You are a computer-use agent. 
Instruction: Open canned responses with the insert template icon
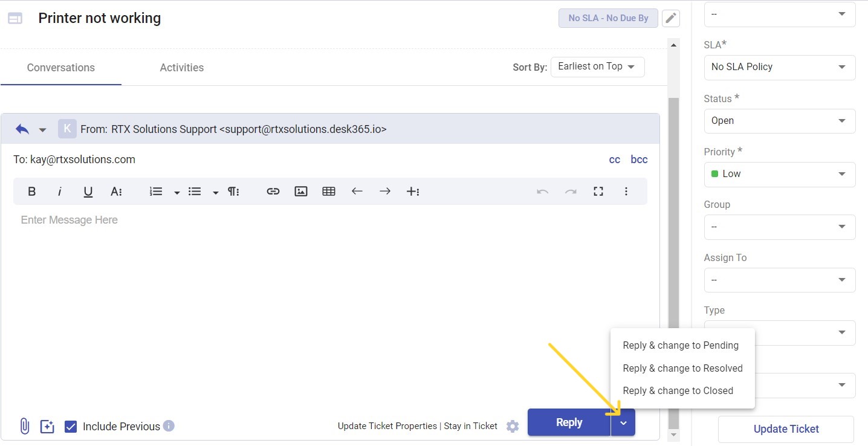click(x=47, y=426)
